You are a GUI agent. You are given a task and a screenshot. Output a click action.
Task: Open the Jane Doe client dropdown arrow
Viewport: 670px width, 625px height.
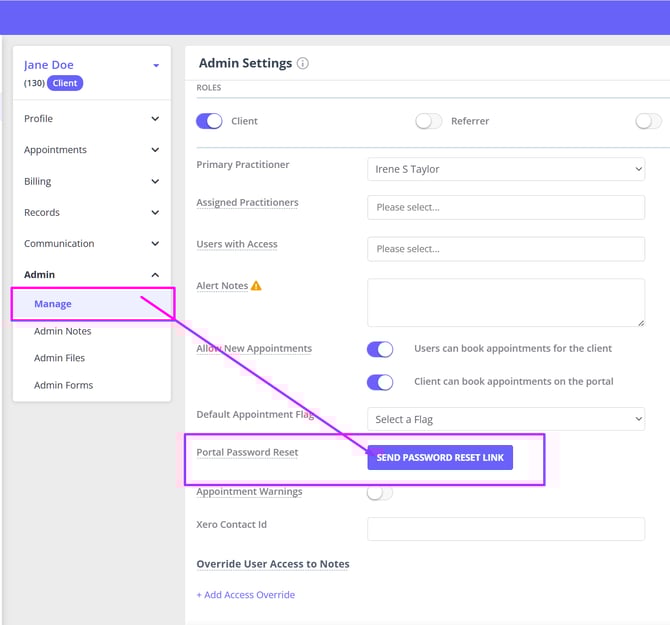click(x=156, y=66)
